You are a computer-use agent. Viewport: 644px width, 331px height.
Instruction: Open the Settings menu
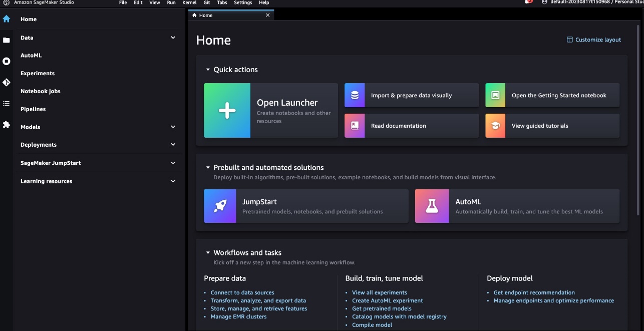point(243,3)
